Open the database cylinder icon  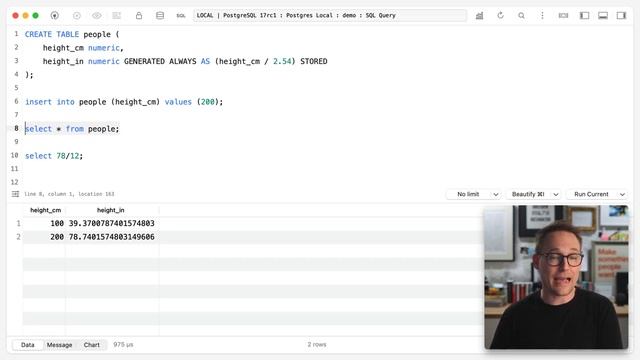click(x=160, y=16)
